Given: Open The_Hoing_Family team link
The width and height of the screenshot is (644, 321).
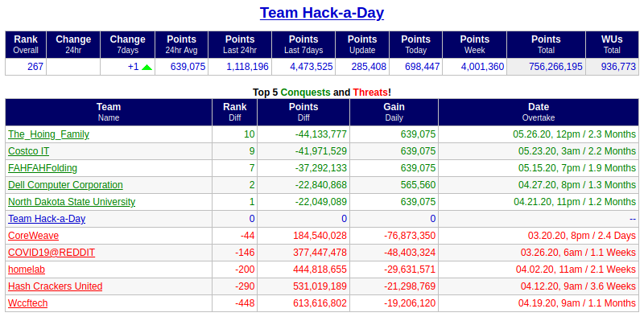Looking at the screenshot, I should pos(48,134).
